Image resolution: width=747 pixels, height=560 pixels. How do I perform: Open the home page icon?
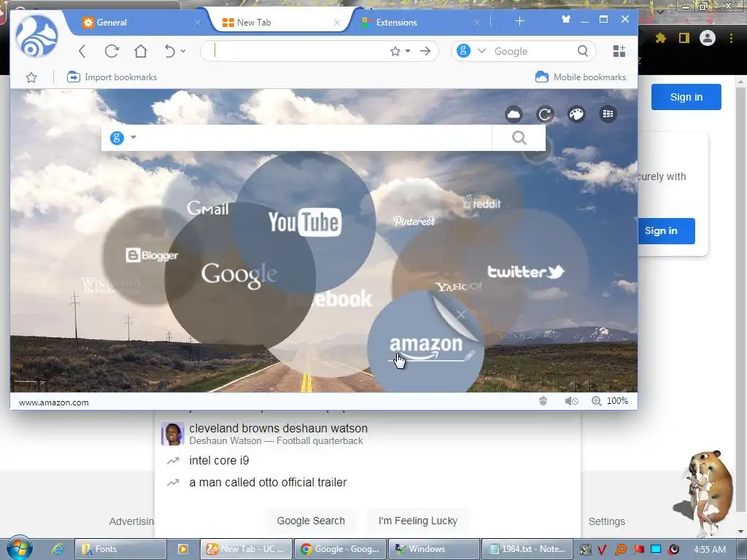141,51
